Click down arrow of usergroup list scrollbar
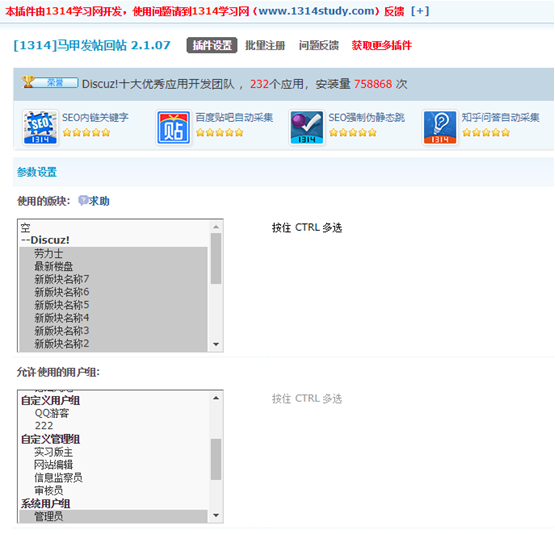 tap(216, 516)
